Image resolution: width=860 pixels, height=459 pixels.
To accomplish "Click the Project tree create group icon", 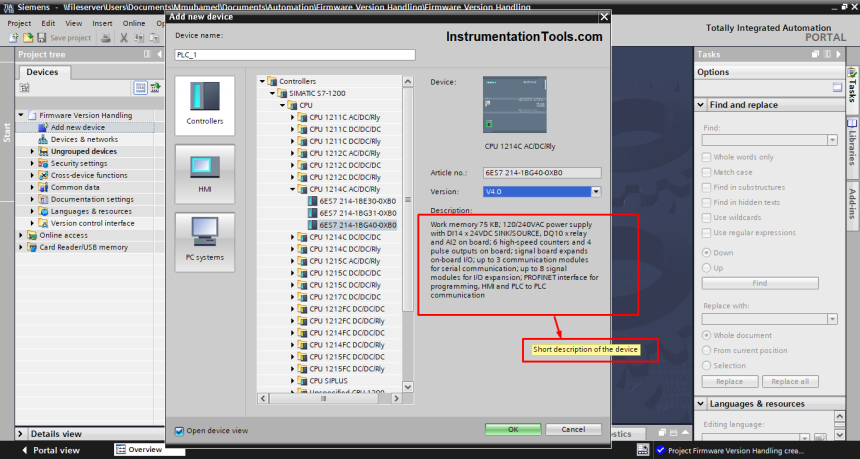I will (x=25, y=87).
